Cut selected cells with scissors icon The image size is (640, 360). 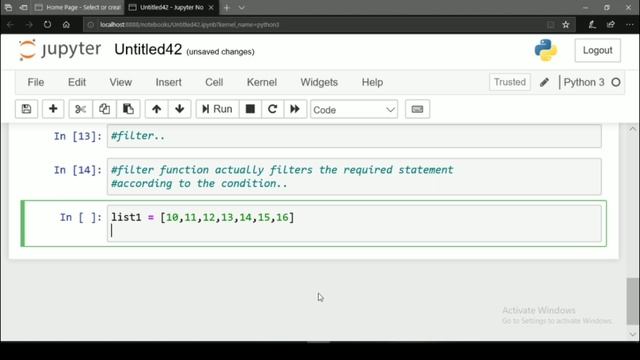81,109
